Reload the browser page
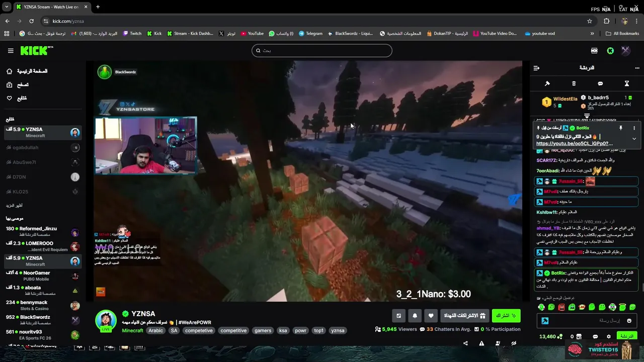The height and width of the screenshot is (362, 644). [31, 21]
